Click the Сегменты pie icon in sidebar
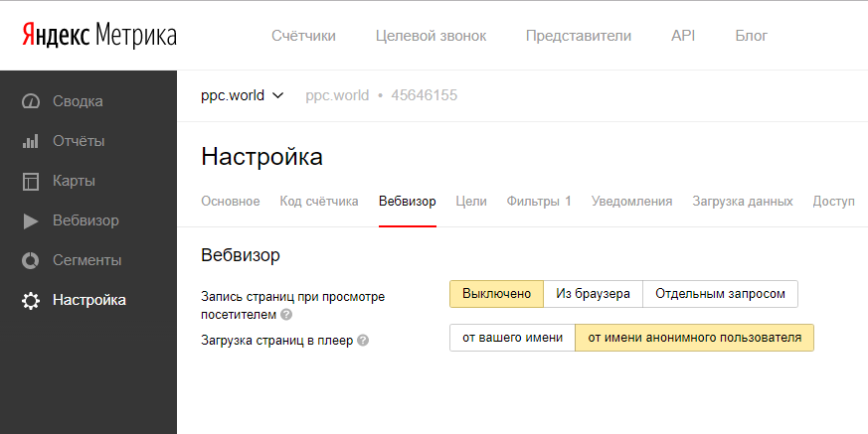 pyautogui.click(x=31, y=260)
